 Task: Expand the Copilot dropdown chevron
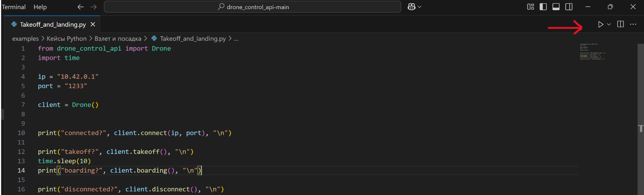coord(419,7)
